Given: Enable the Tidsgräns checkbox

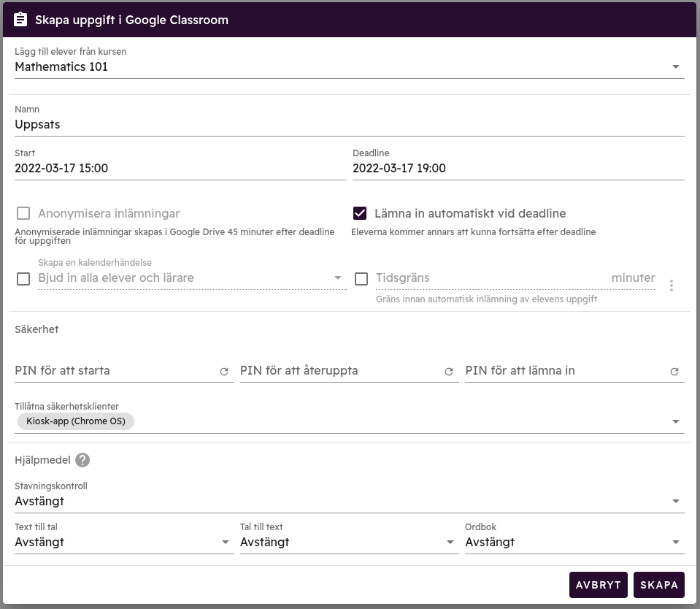Looking at the screenshot, I should pyautogui.click(x=361, y=279).
